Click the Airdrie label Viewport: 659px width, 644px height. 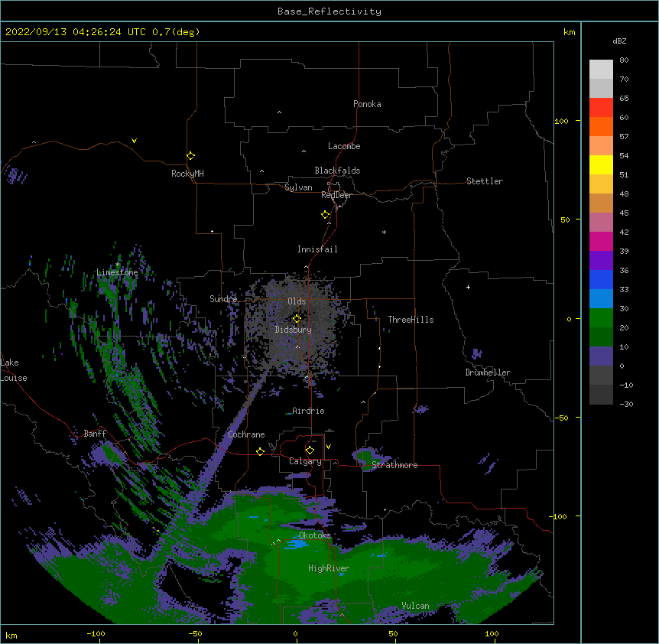pos(309,411)
